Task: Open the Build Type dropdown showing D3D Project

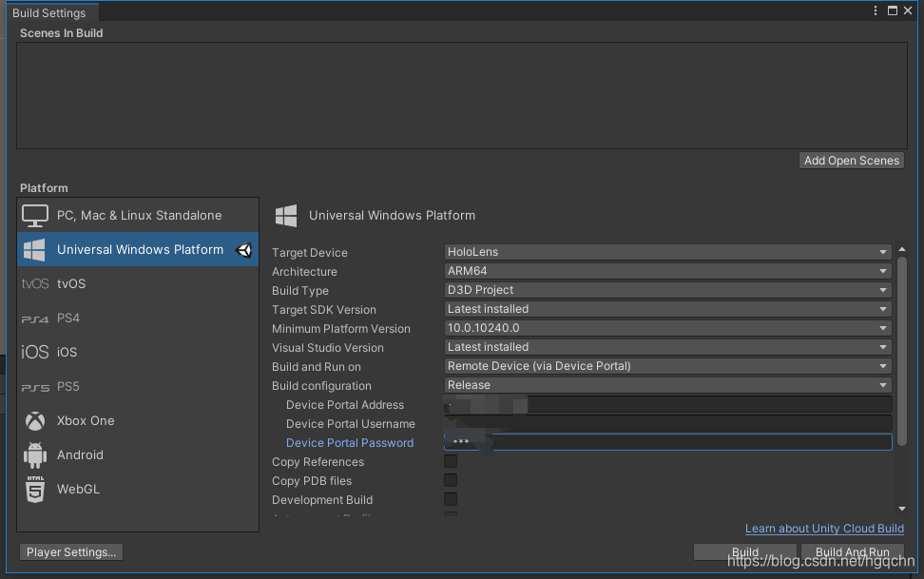Action: pyautogui.click(x=667, y=290)
